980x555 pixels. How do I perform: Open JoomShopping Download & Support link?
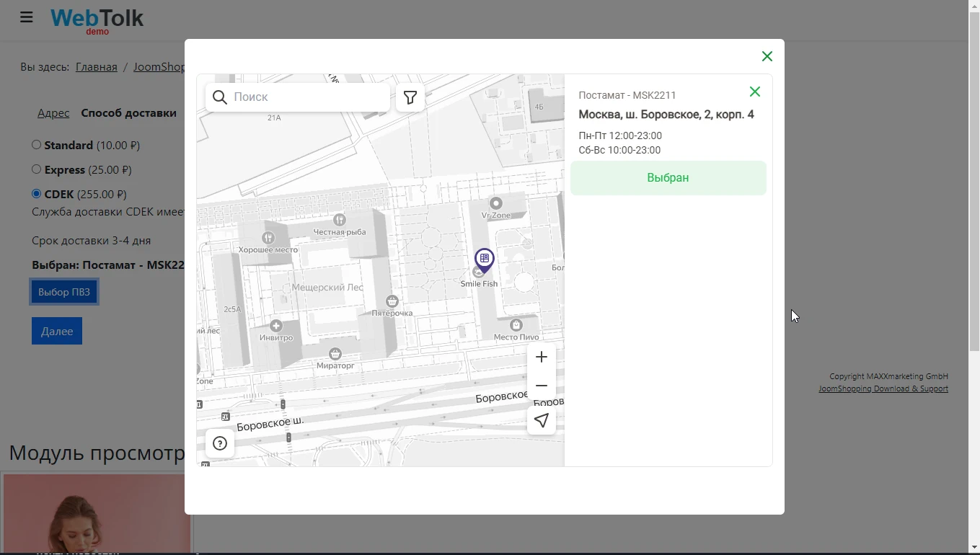coord(883,389)
